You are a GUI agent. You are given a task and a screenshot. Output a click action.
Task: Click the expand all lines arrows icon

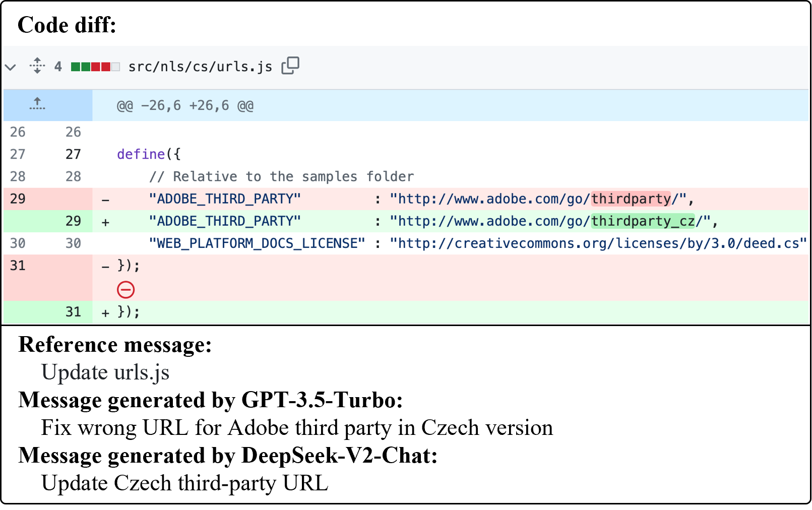coord(37,66)
